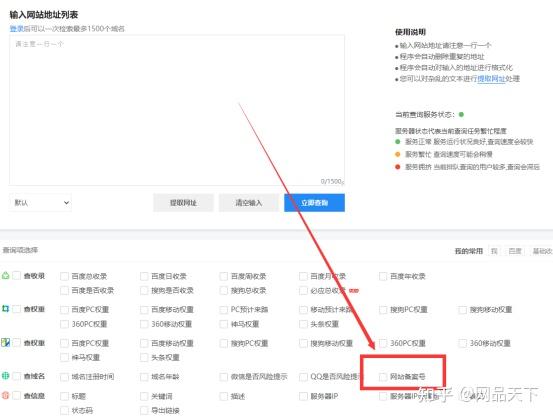Viewport: 553px width, 418px height.
Task: Open the 默认 dropdown list
Action: [x=40, y=202]
